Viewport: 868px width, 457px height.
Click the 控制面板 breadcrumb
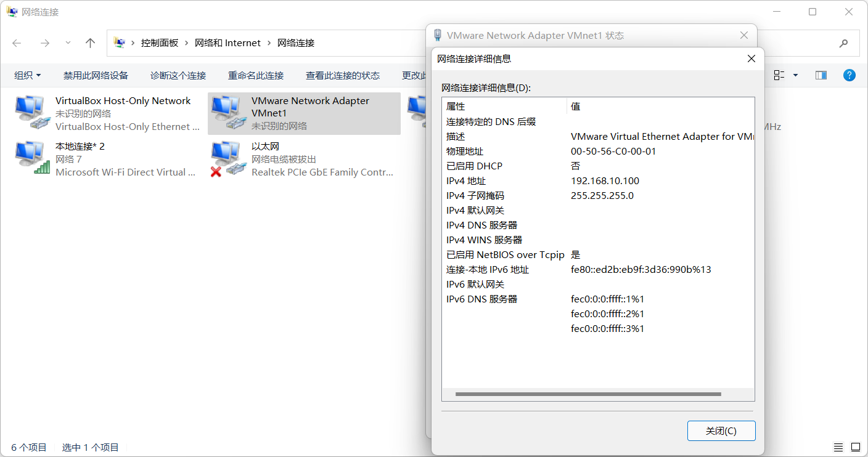click(x=160, y=43)
